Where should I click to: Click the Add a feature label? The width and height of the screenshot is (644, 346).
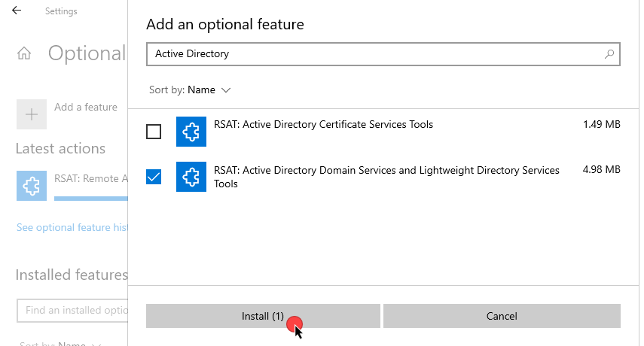pyautogui.click(x=86, y=108)
